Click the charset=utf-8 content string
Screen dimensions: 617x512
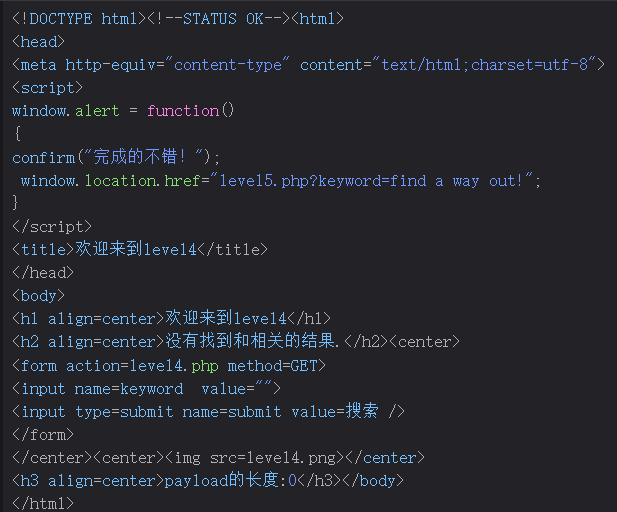[x=490, y=64]
